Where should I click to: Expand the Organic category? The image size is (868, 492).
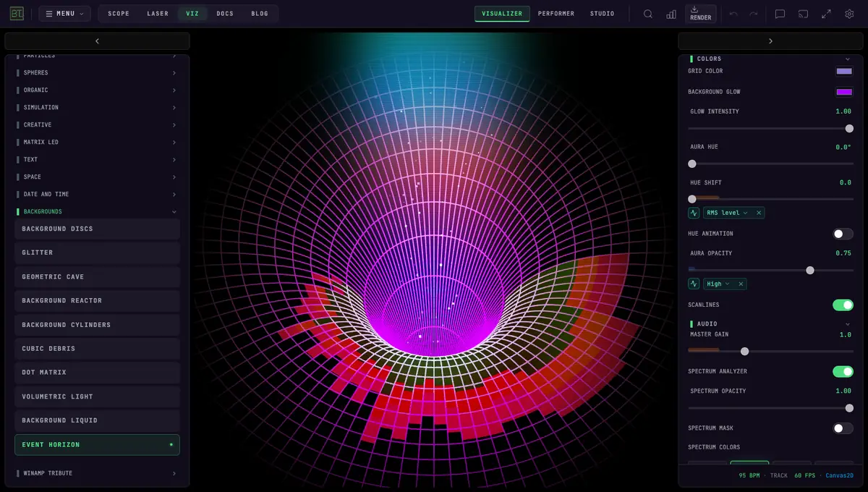click(x=97, y=90)
